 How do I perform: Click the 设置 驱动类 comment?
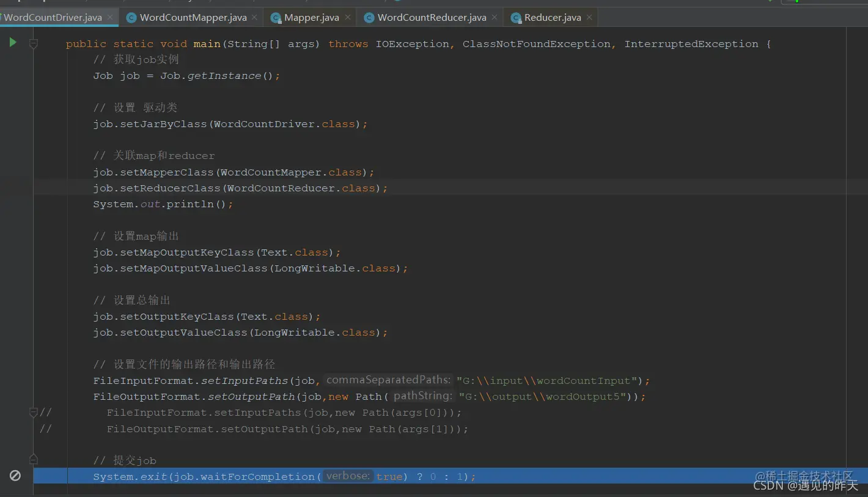click(135, 108)
